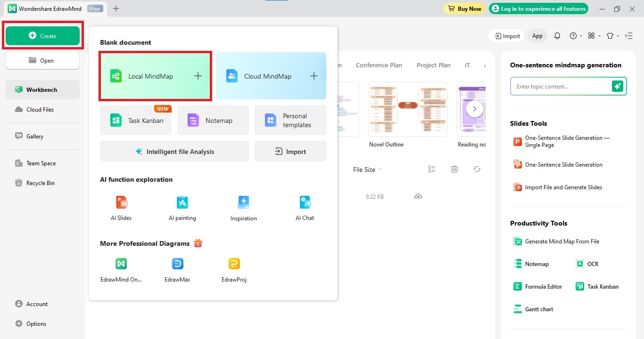The width and height of the screenshot is (644, 339).
Task: Click Import in the Create popup
Action: coord(290,151)
